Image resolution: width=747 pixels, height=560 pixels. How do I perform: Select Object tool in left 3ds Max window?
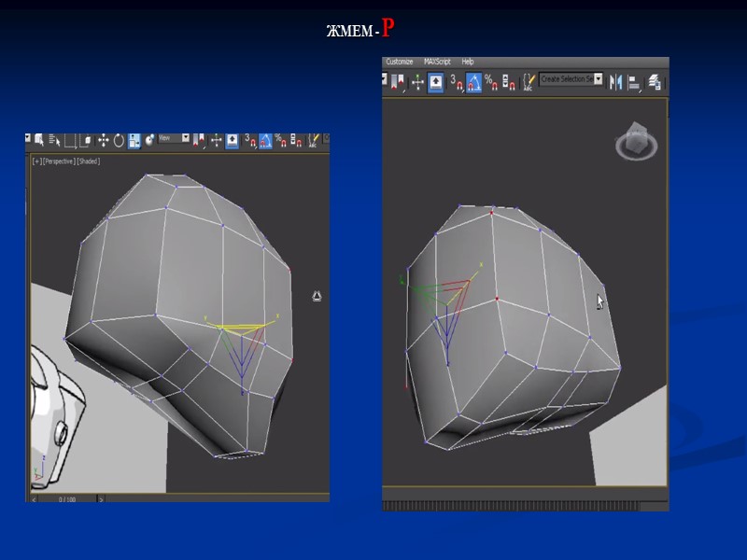(39, 139)
